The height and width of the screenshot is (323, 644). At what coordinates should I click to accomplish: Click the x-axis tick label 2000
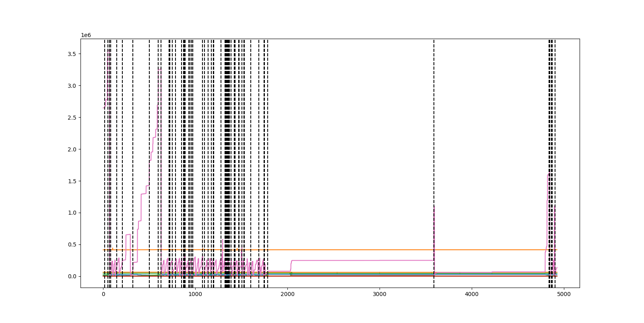[x=287, y=294]
